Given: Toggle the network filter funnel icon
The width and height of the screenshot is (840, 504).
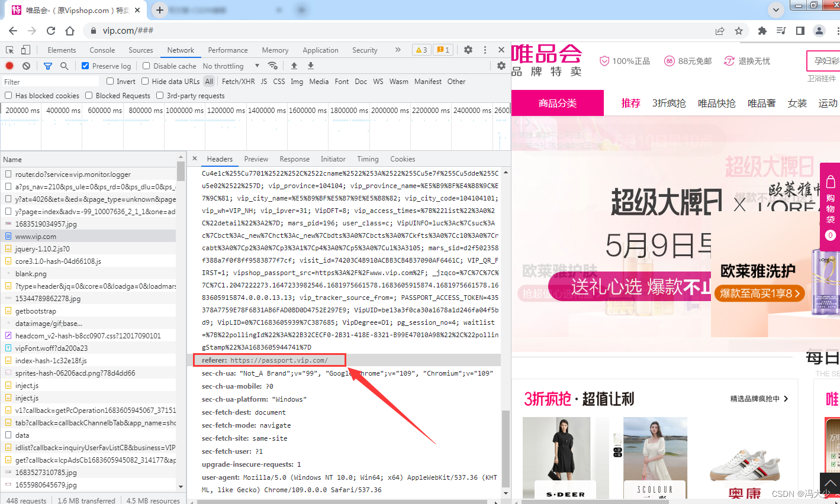Looking at the screenshot, I should tap(48, 66).
